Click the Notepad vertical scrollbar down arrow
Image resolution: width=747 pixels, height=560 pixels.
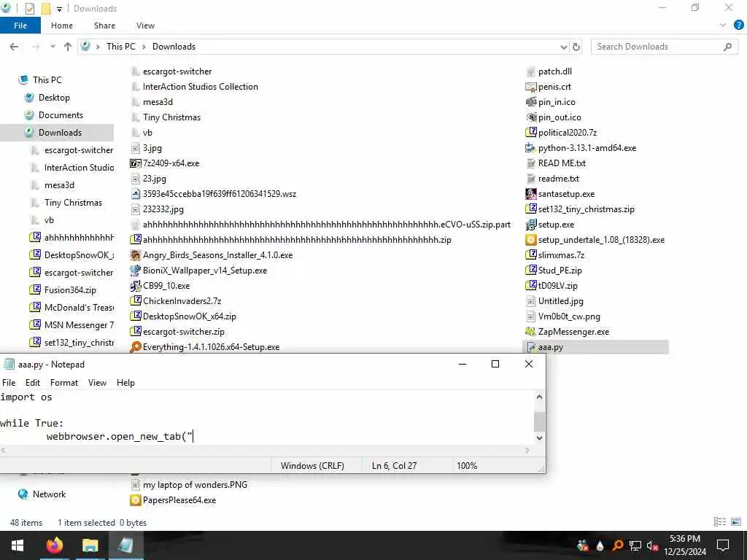pos(539,437)
